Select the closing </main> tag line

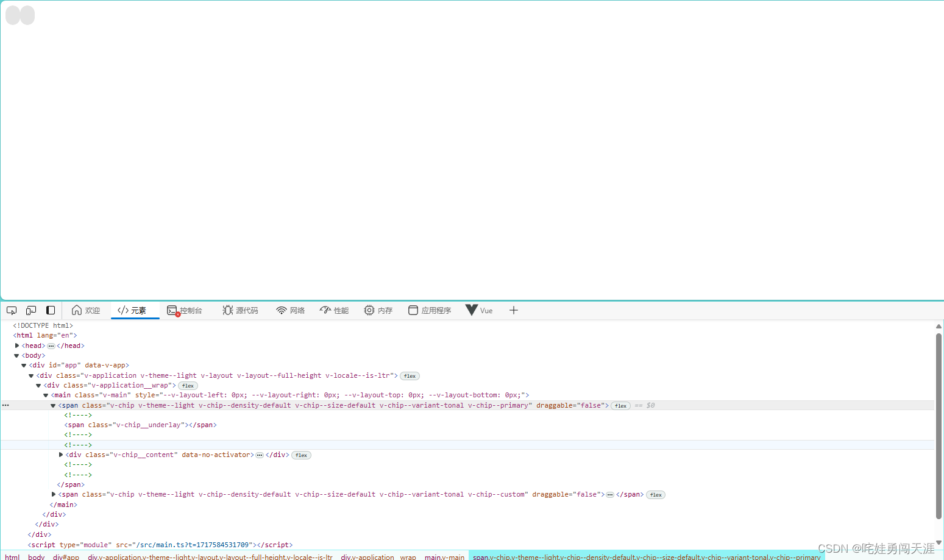point(63,505)
